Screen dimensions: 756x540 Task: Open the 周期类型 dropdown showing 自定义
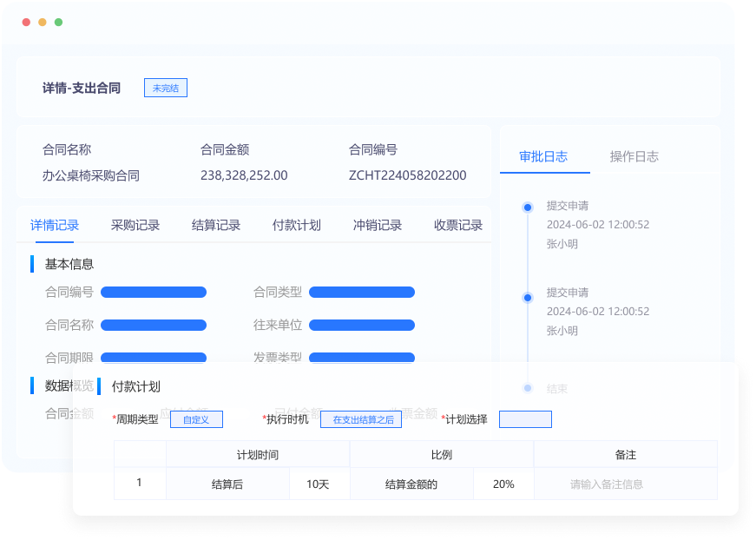tap(196, 419)
